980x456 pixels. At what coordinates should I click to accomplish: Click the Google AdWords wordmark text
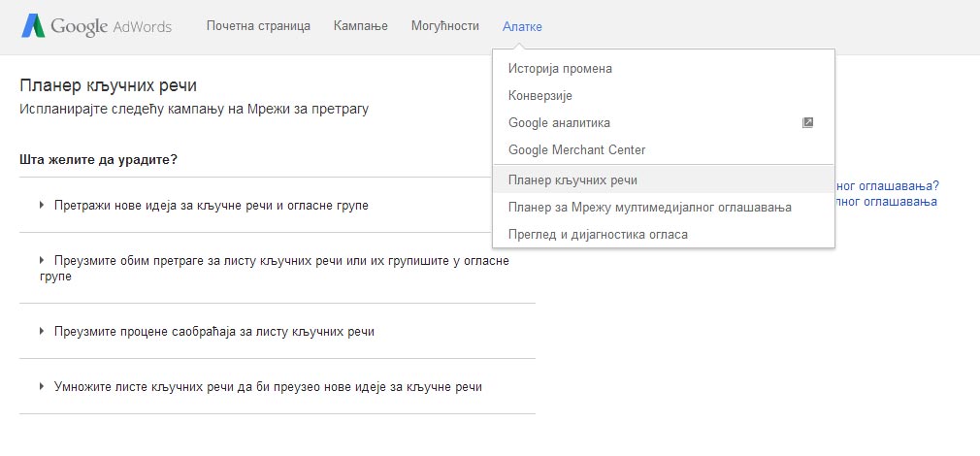111,26
